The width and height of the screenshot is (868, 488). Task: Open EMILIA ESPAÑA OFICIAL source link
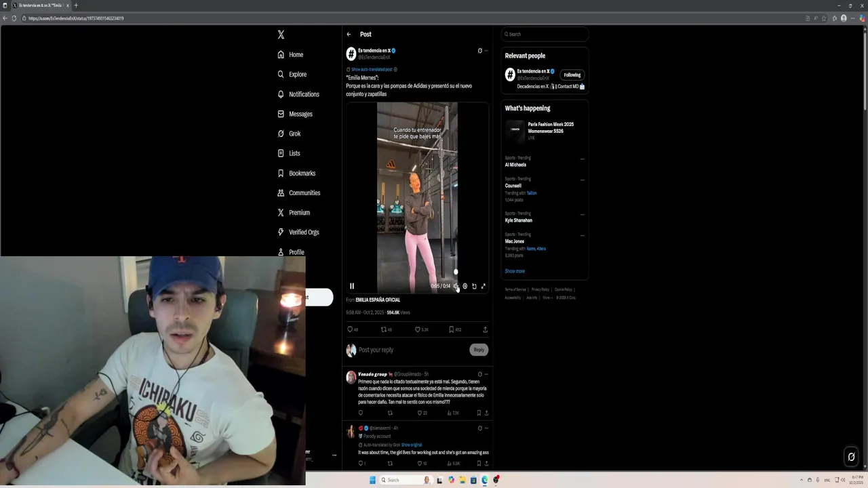[x=378, y=300]
